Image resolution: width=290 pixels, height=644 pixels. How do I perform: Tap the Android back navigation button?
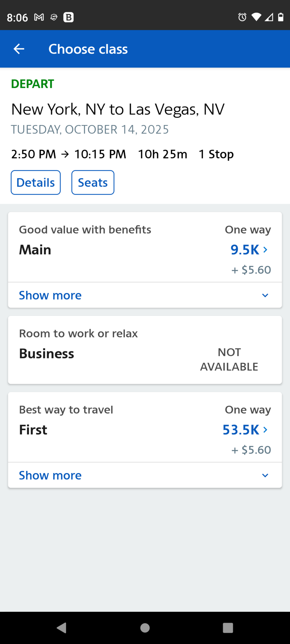pos(62,628)
